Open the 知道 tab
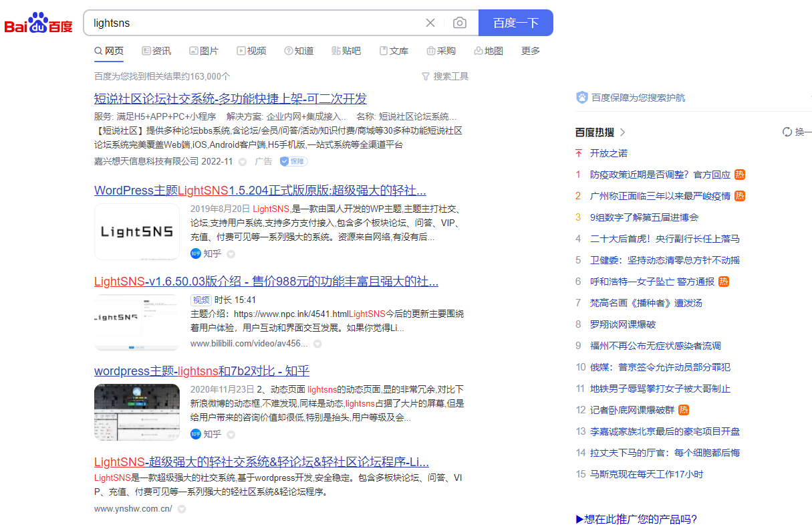Image resolution: width=812 pixels, height=527 pixels. 299,51
